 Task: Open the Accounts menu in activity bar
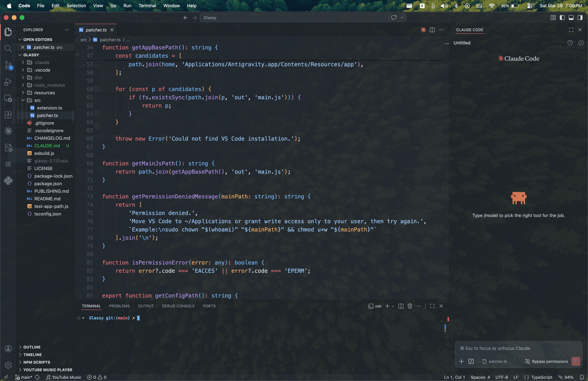[x=8, y=348]
